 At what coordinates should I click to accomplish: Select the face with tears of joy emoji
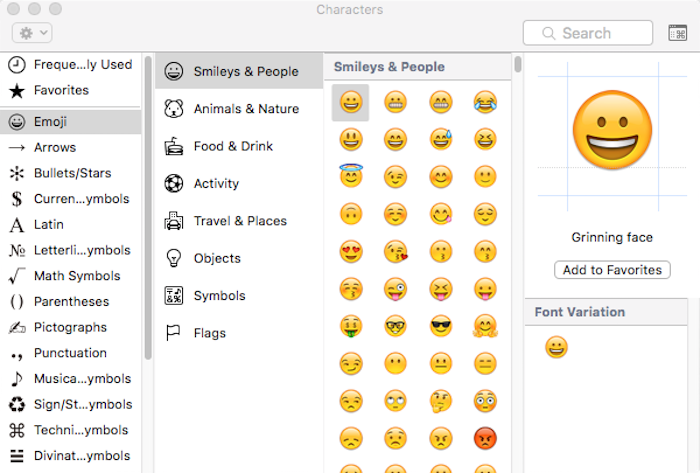tap(485, 102)
